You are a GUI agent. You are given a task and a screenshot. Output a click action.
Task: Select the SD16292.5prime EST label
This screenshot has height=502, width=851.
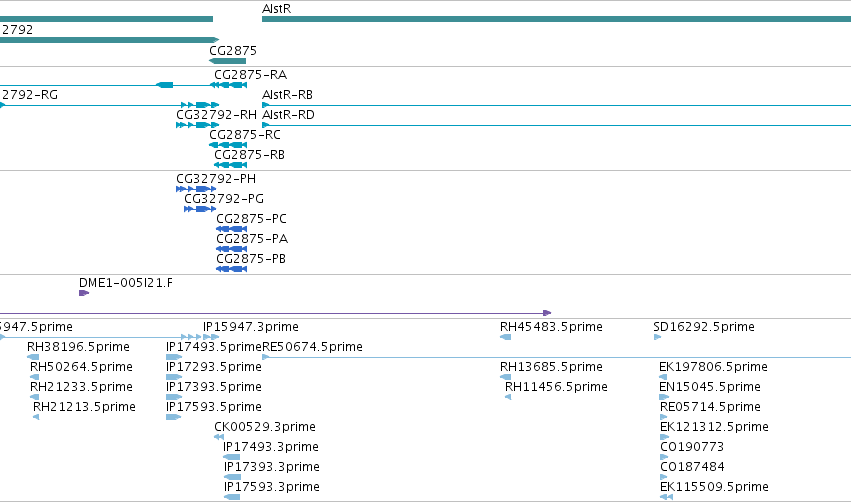(704, 327)
